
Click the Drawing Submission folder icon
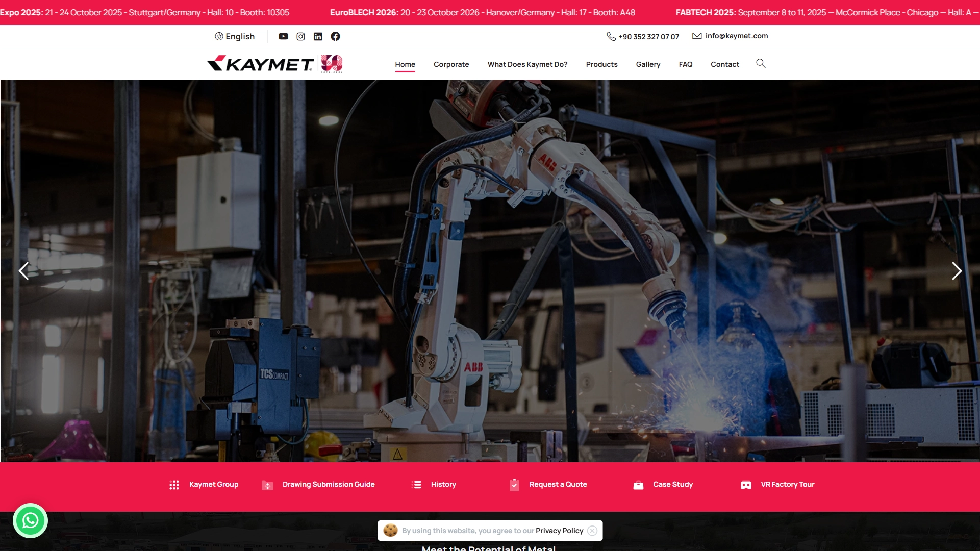(267, 485)
